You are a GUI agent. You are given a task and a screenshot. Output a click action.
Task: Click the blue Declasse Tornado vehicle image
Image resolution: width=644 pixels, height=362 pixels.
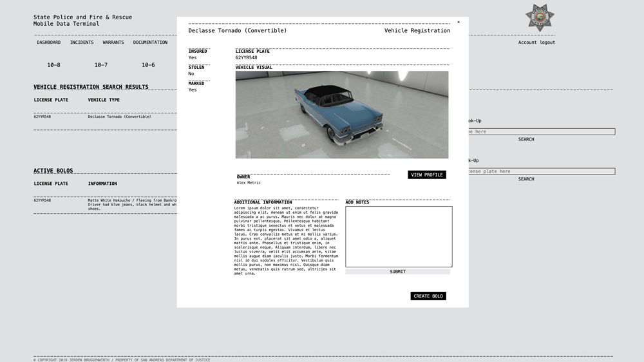(341, 115)
